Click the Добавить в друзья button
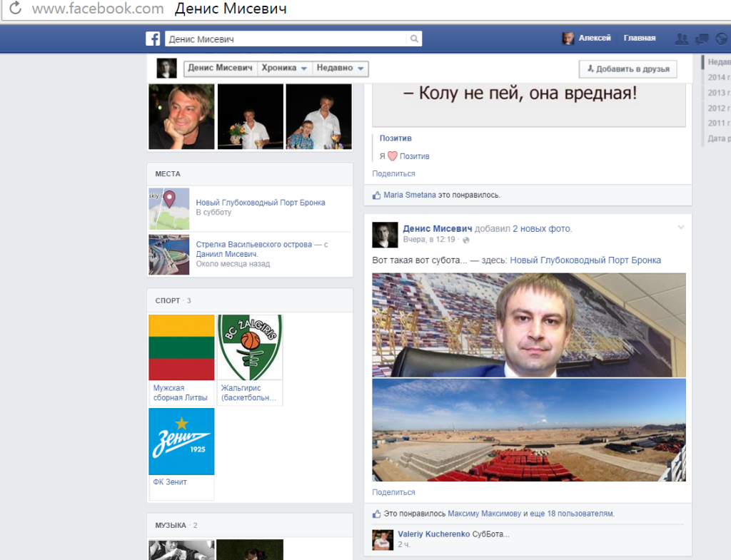 coord(628,69)
